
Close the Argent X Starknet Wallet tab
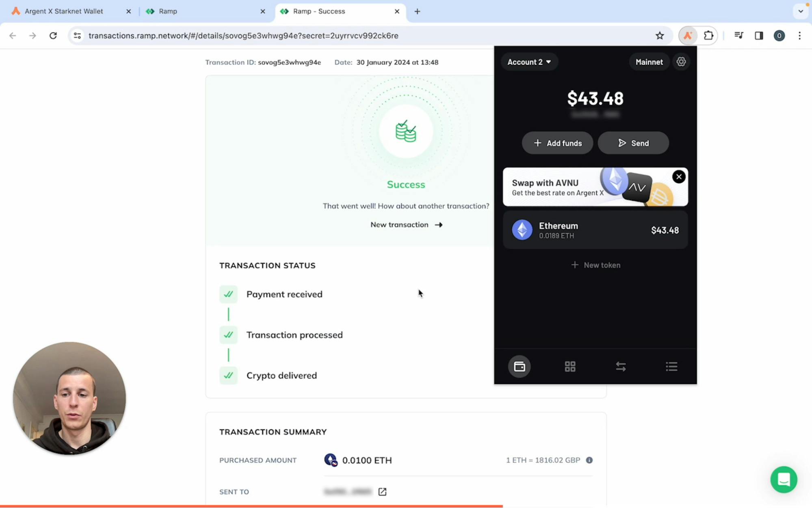tap(129, 11)
